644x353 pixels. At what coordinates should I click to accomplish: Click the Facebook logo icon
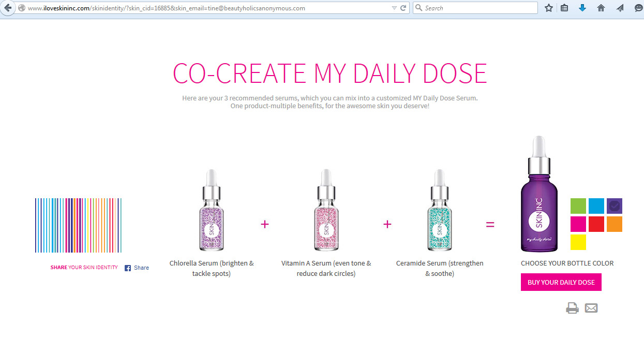[128, 268]
